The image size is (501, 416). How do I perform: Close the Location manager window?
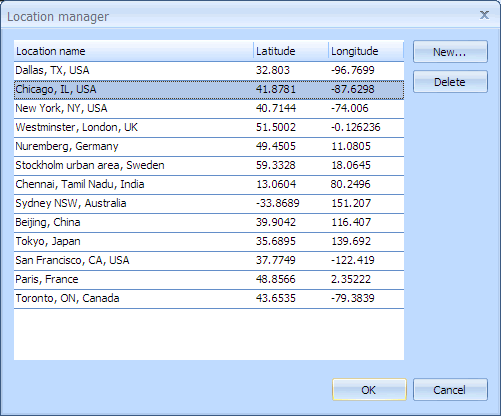coord(484,15)
